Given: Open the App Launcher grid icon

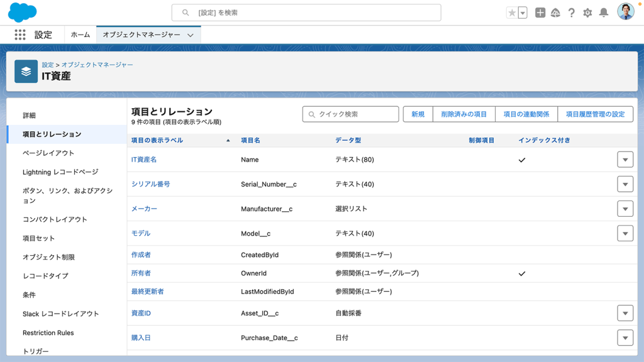Looking at the screenshot, I should (20, 35).
